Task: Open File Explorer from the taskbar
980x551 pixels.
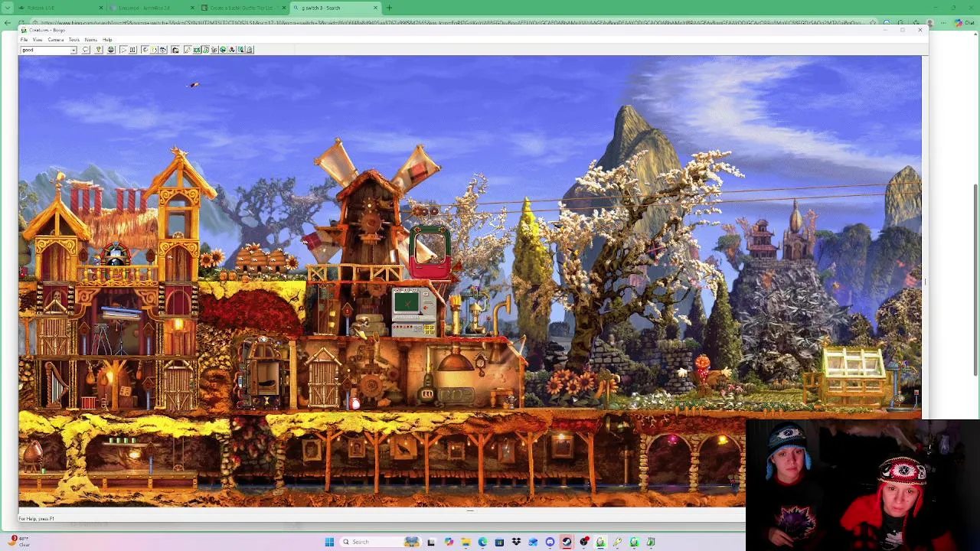Action: coord(465,542)
